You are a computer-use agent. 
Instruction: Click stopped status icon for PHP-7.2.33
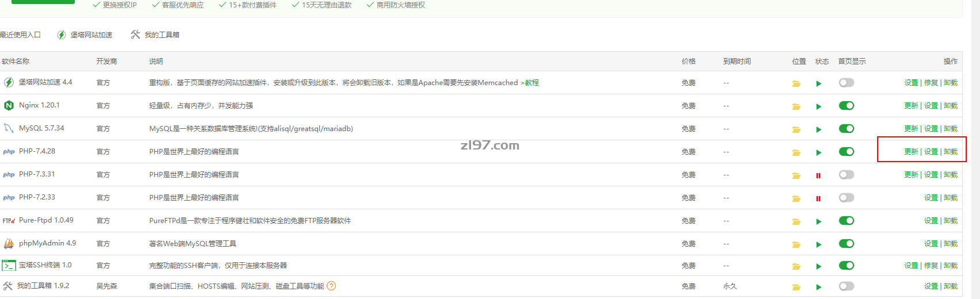[x=818, y=198]
